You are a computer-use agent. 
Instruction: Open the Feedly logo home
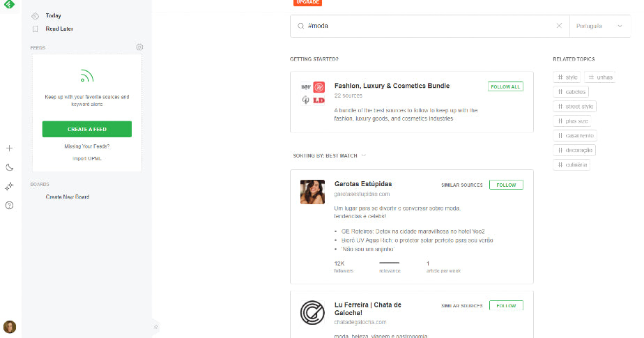9,4
